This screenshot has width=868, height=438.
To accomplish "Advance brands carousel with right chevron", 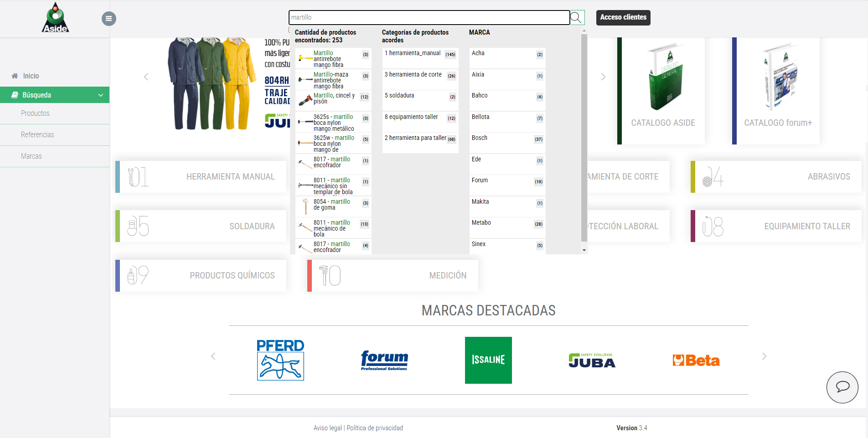I will [x=764, y=356].
